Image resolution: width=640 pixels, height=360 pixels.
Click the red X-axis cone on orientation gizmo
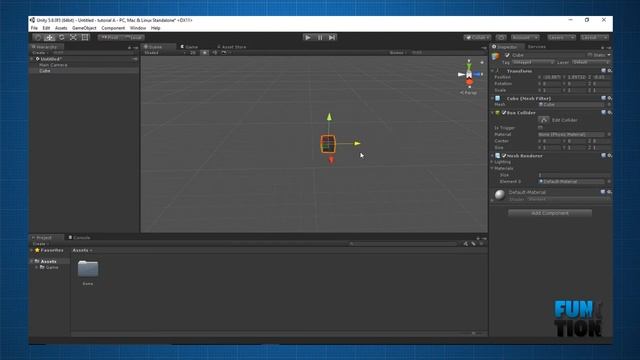(469, 82)
